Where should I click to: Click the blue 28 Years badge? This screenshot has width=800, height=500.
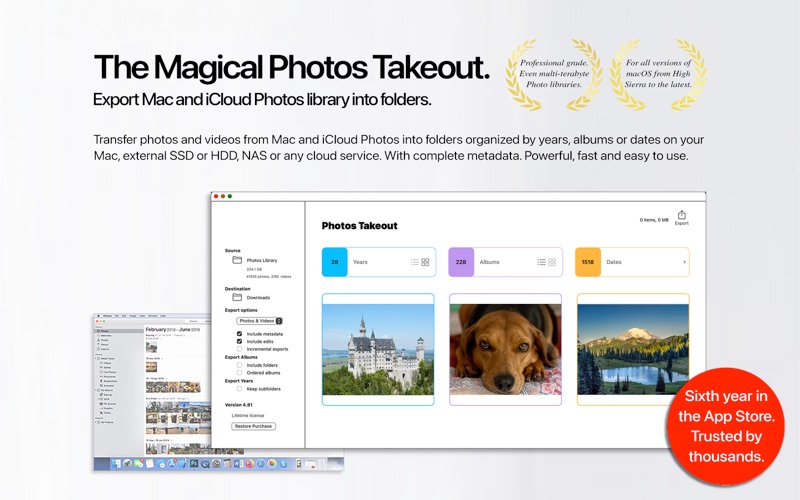tap(335, 262)
